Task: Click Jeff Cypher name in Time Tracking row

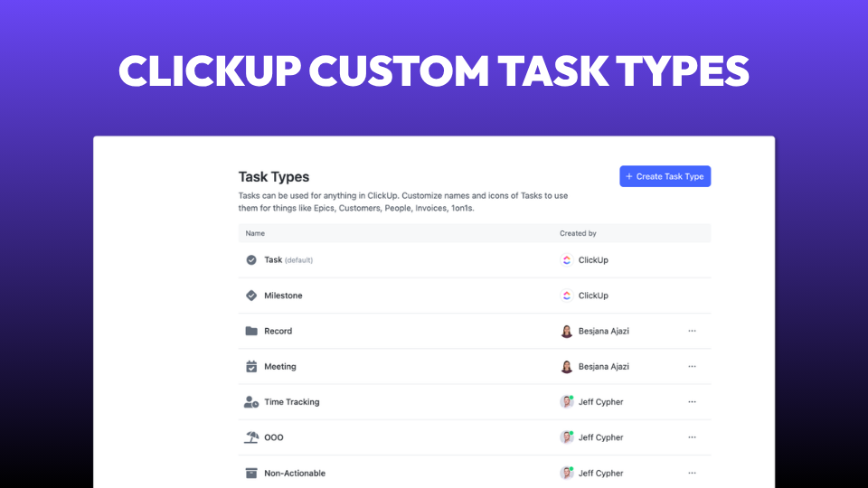Action: pyautogui.click(x=600, y=401)
